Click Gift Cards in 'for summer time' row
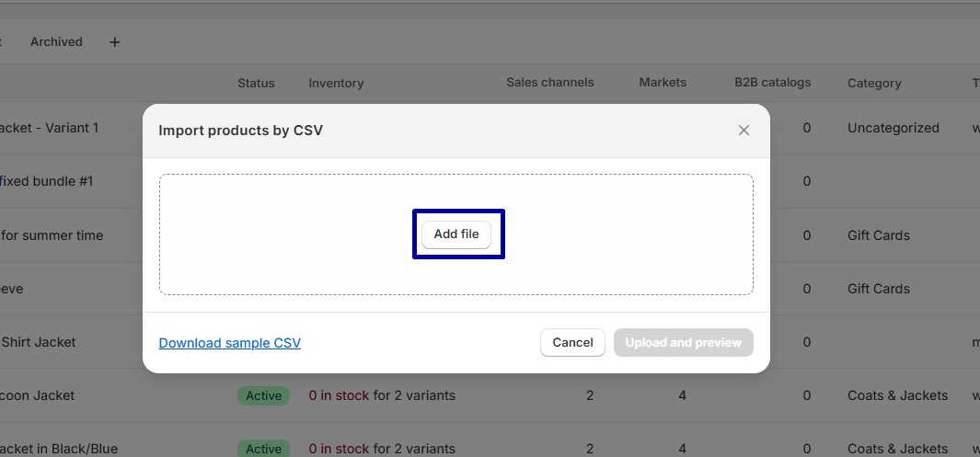 [878, 235]
